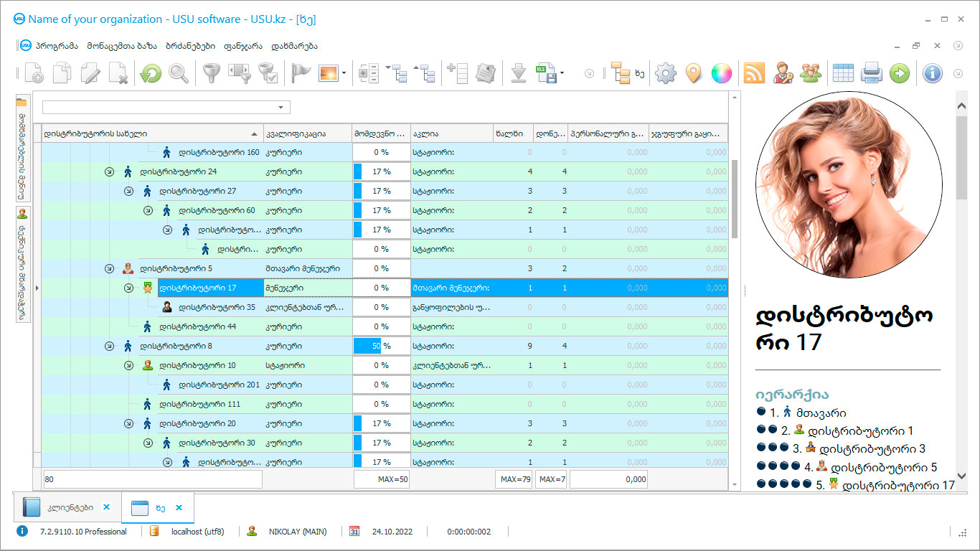
Task: Click the funnel with checkmark icon
Action: pyautogui.click(x=268, y=73)
